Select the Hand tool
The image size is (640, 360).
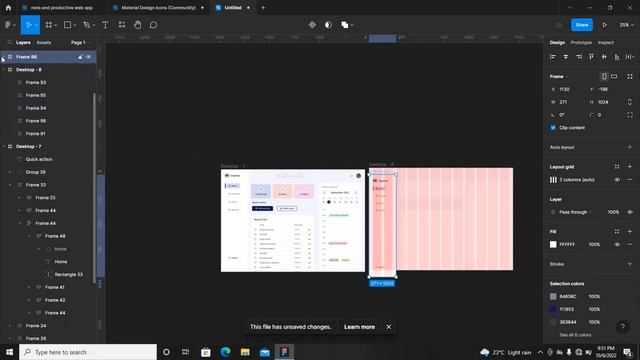pos(138,25)
